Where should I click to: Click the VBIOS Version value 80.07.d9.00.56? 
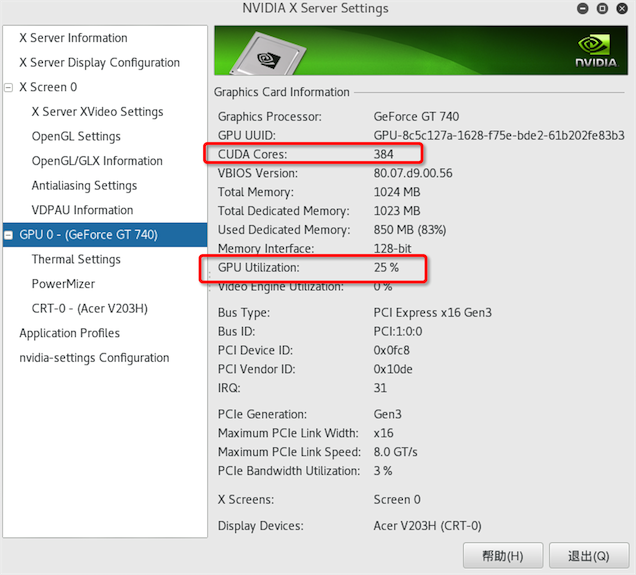click(x=413, y=173)
